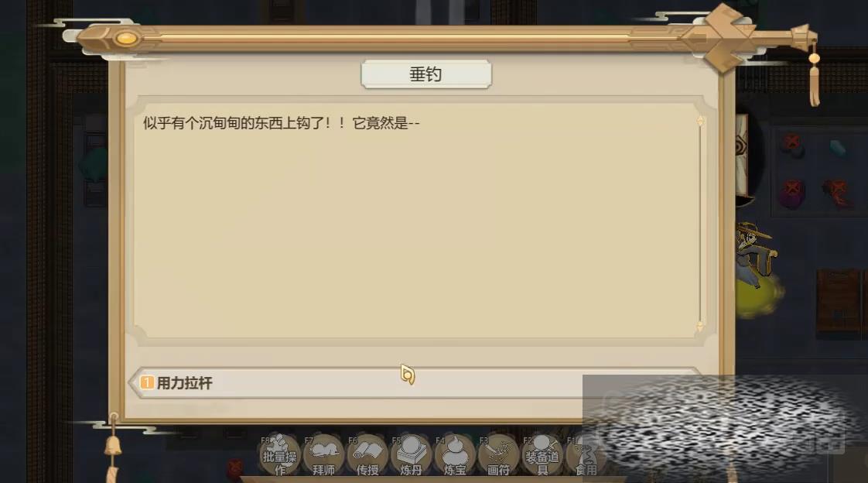Select the 食用 eat icon
Viewport: 868px width, 483px height.
point(586,455)
